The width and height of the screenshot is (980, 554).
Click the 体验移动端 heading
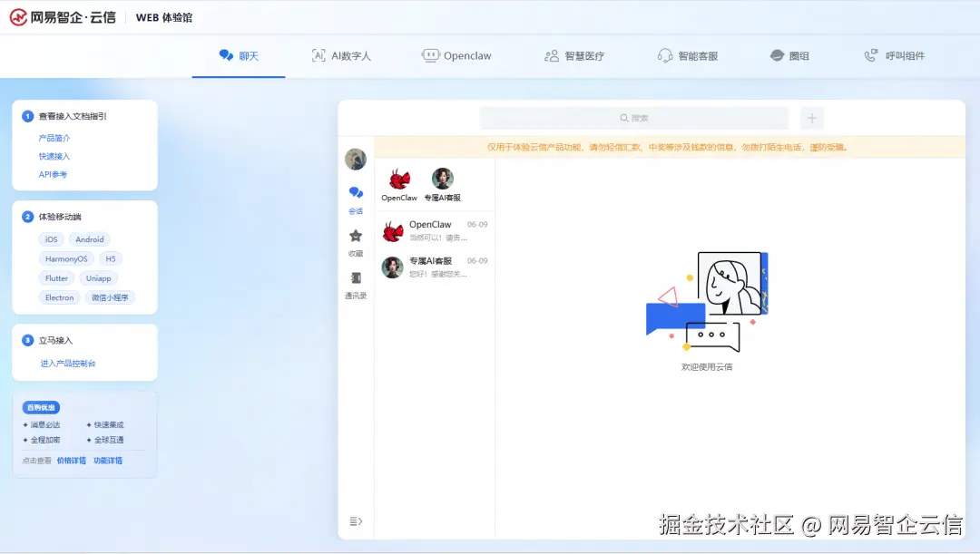click(60, 217)
